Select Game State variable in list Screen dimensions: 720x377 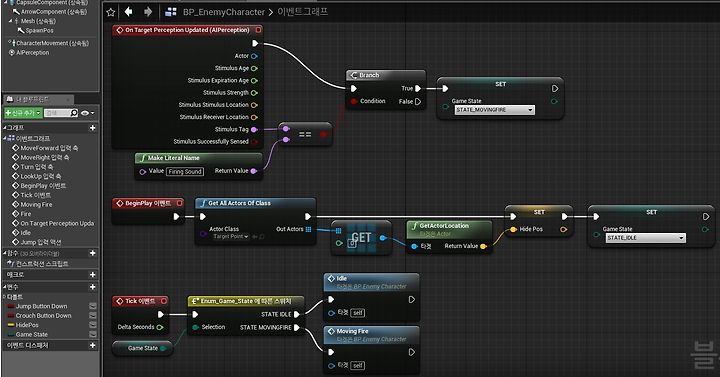coord(32,334)
